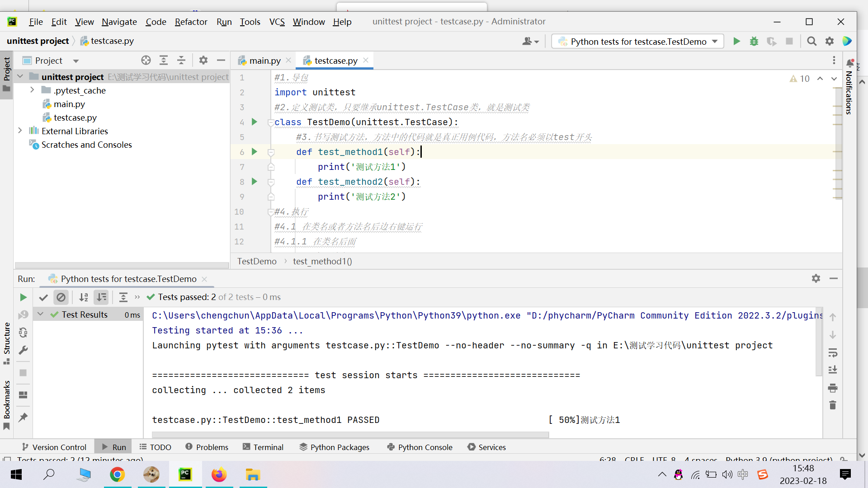
Task: Open run configuration dropdown for TestDemo
Action: [637, 42]
